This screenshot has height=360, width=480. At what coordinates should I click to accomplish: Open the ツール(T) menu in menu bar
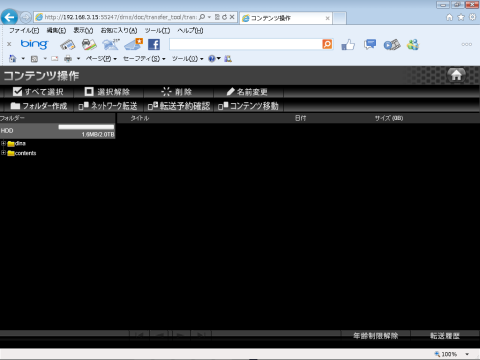(157, 31)
